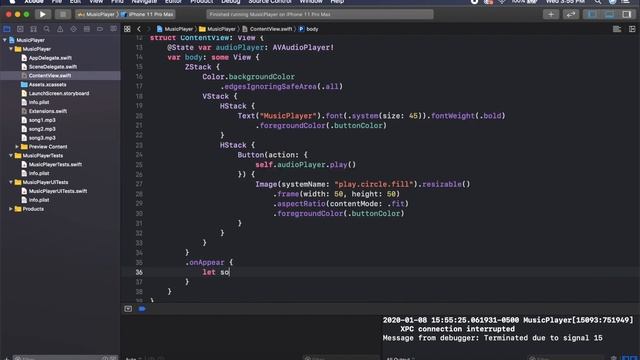Show the source control navigator tab
This screenshot has width=640, height=360.
coord(20,29)
